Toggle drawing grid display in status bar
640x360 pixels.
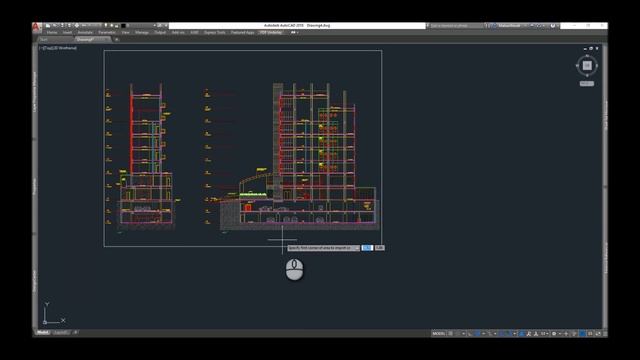tap(450, 333)
